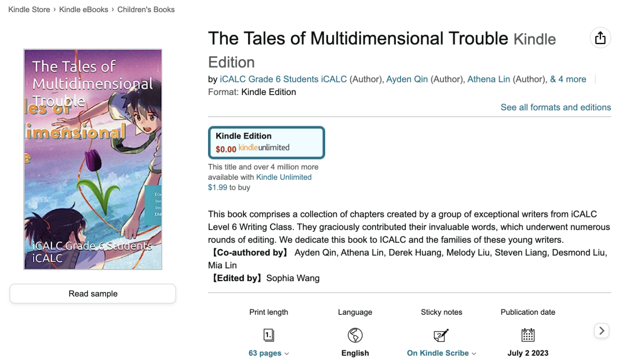Navigate to Children's Books breadcrumb
This screenshot has width=626, height=364.
[x=146, y=9]
